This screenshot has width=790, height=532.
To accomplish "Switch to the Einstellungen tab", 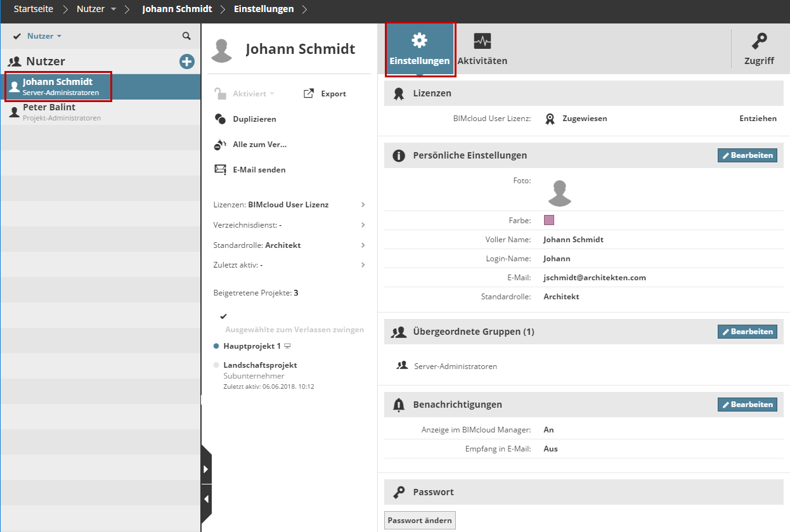I will (420, 49).
